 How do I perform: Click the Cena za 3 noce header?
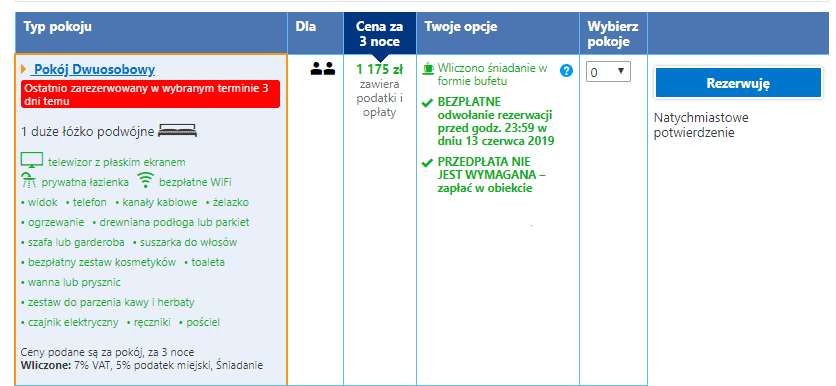[380, 34]
